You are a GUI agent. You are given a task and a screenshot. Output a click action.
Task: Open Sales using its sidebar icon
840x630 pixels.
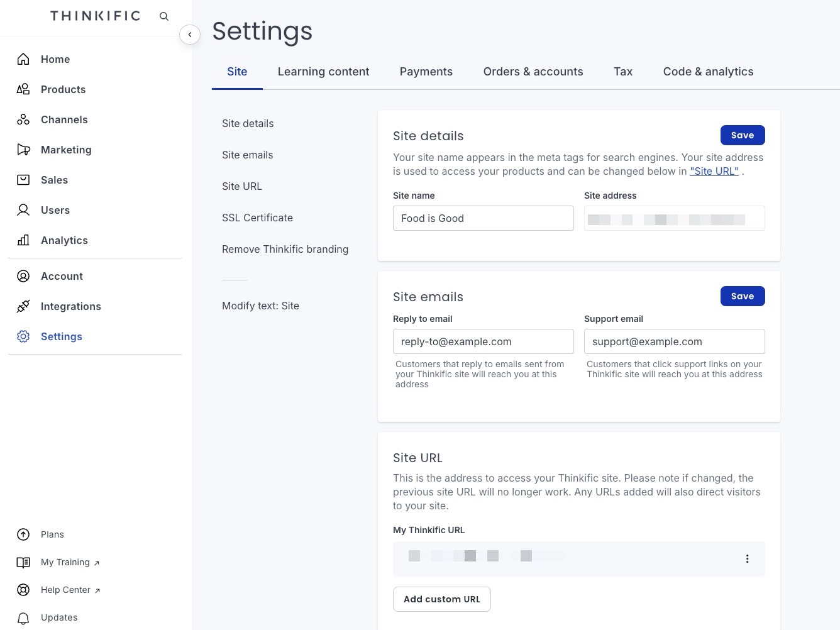[x=23, y=180]
